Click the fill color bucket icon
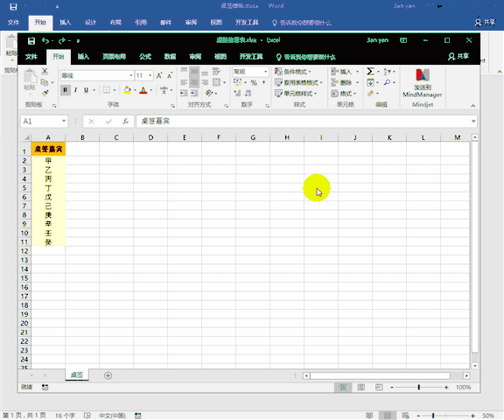Screen dimensions: 504x420 point(127,90)
